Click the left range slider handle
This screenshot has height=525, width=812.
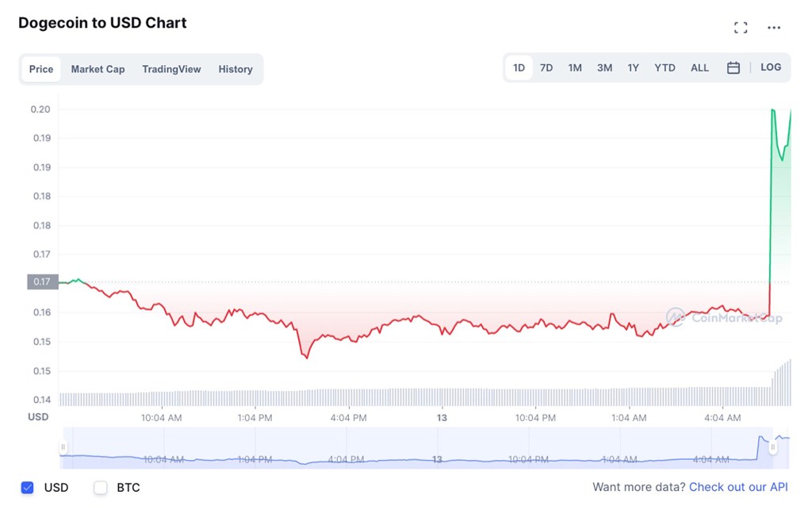(x=63, y=448)
